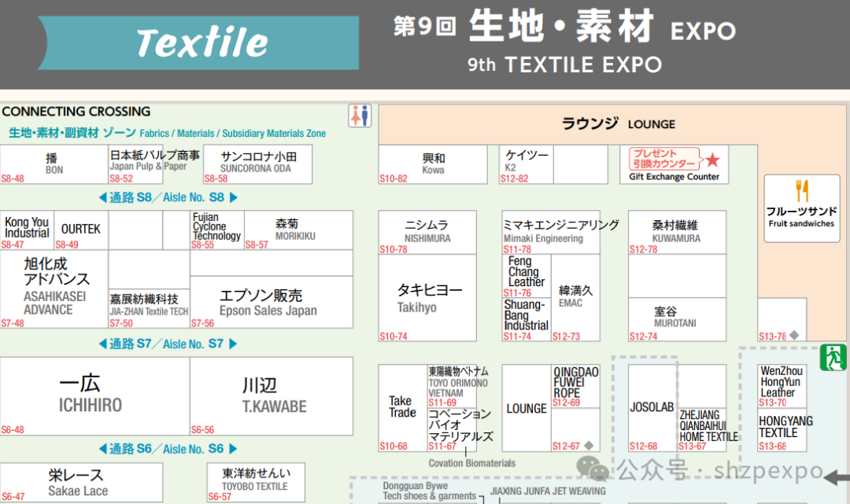Viewport: 850px width, 504px height.
Task: Click the ASAHIKASEI ADVANCE booth
Action: point(54,289)
